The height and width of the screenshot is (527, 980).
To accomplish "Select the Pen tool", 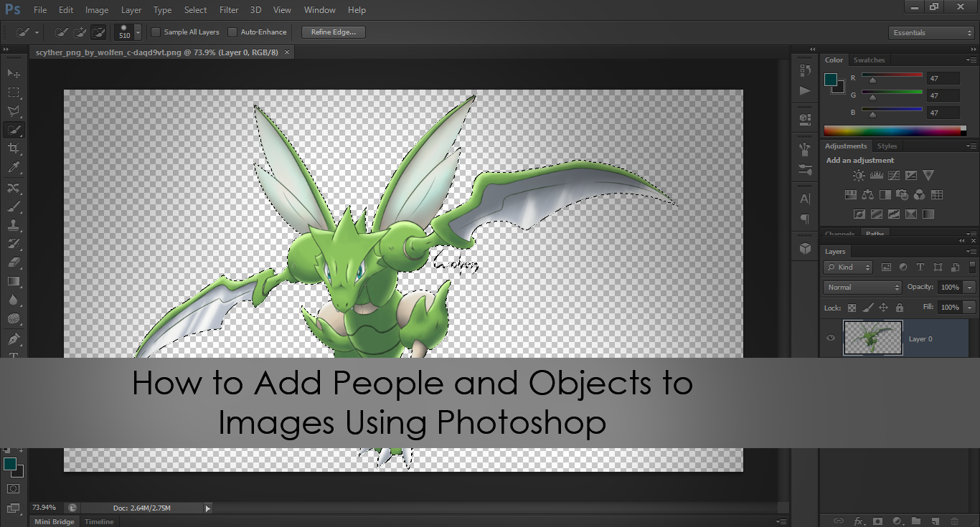I will [14, 338].
